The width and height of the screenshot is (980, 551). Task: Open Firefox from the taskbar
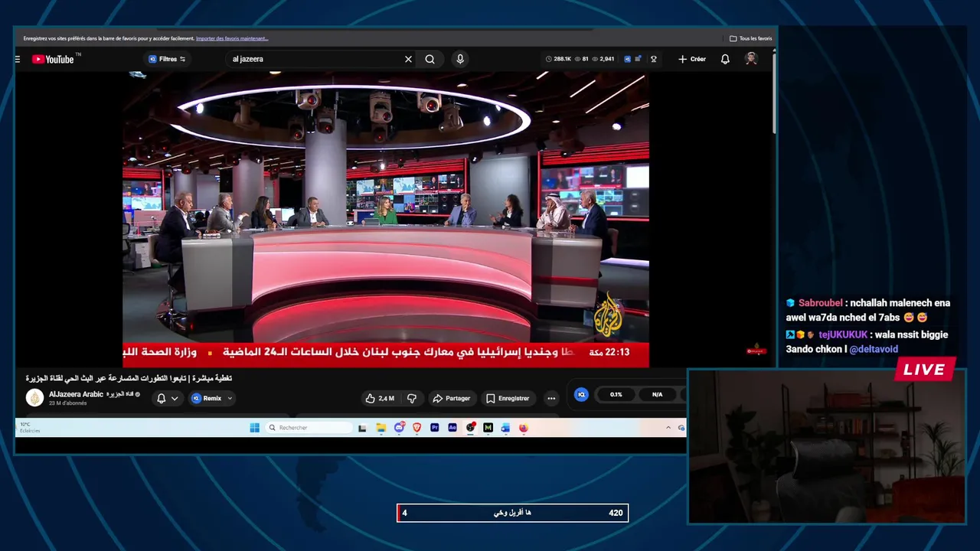point(524,428)
